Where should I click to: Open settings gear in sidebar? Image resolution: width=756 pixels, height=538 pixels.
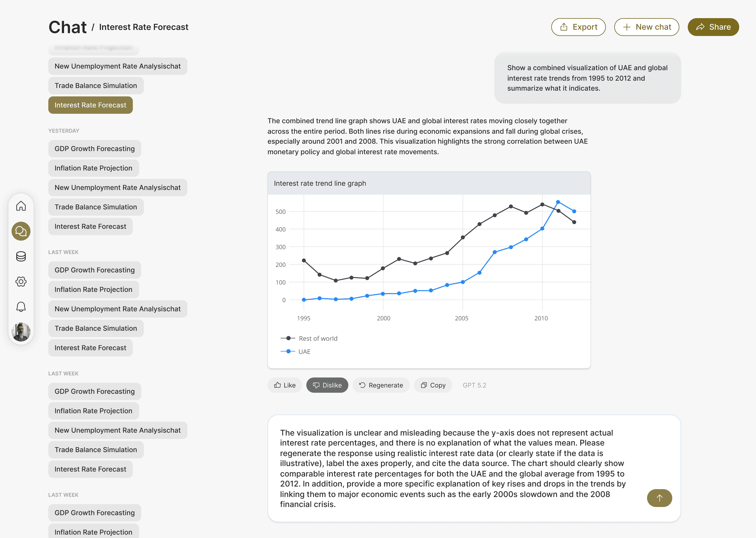pos(21,282)
